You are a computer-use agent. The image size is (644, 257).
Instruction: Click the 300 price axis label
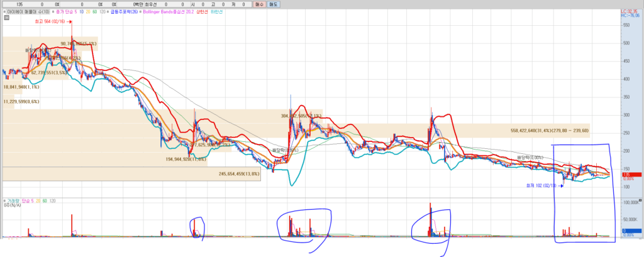(626, 115)
